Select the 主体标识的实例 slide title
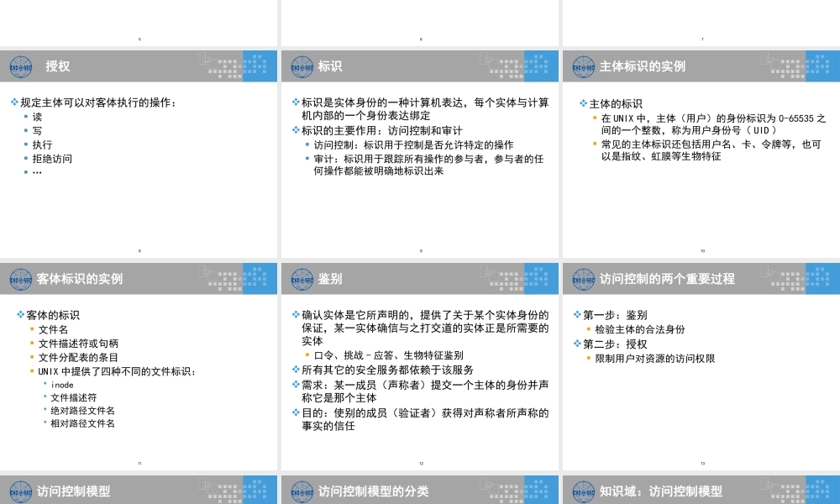This screenshot has width=840, height=504. [643, 66]
